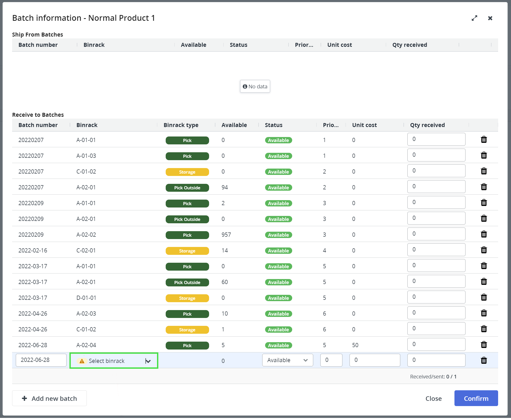Screen dimensions: 511x420
Task: Sort by the Binrack type column header
Action: click(181, 125)
